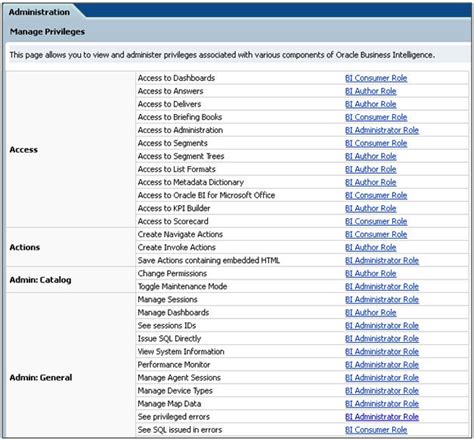
Task: Click the 'Access to Administration' privilege text
Action: tap(180, 130)
